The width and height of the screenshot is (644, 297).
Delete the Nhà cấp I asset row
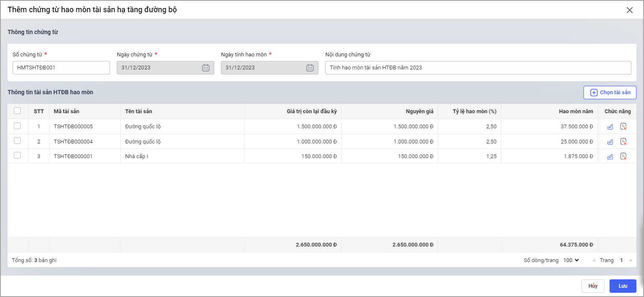click(x=623, y=156)
